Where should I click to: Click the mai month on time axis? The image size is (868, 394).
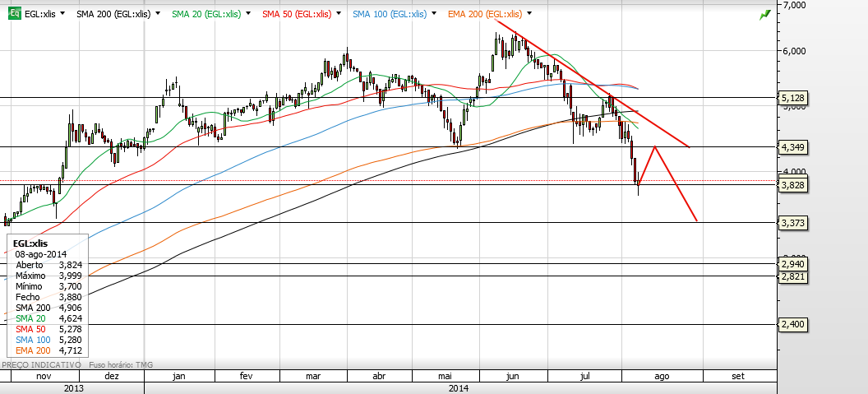tap(445, 376)
